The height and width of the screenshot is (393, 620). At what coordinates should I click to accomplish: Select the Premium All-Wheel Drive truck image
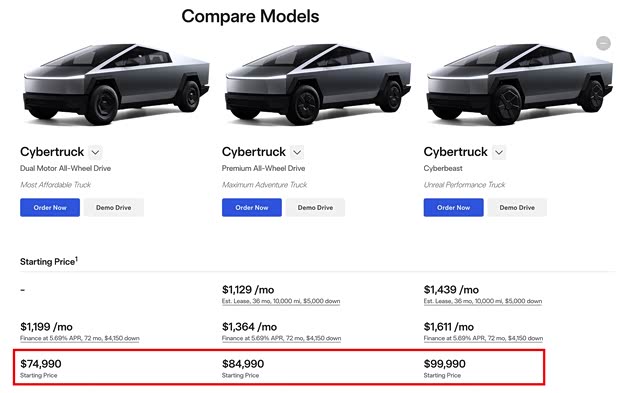[318, 84]
